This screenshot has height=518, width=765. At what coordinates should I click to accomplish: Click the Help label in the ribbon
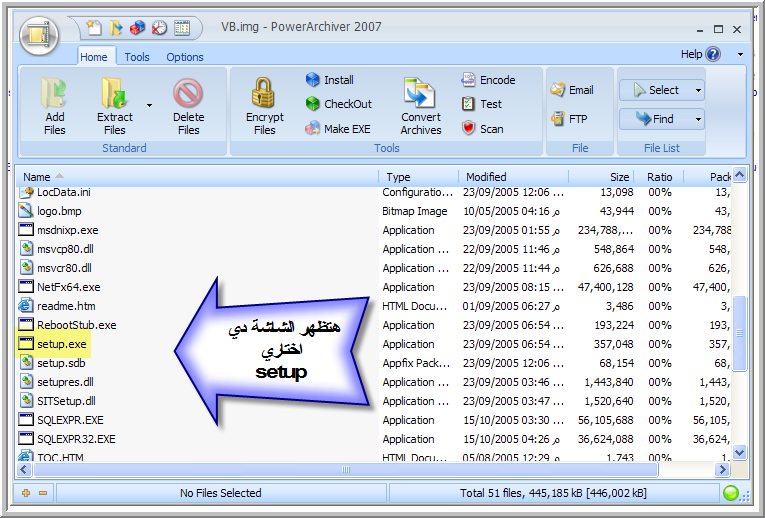pos(691,54)
